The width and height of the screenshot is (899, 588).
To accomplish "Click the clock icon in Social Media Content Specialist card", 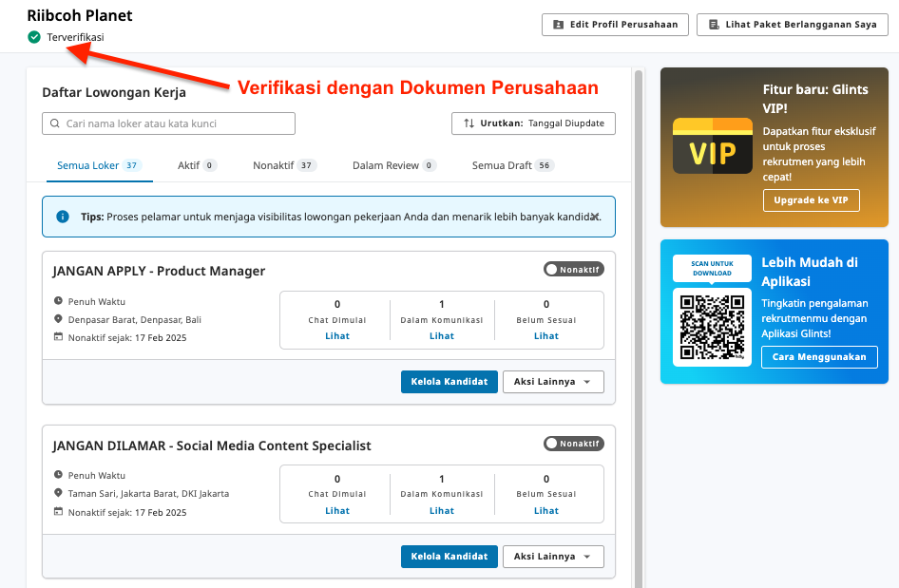I will (x=58, y=475).
